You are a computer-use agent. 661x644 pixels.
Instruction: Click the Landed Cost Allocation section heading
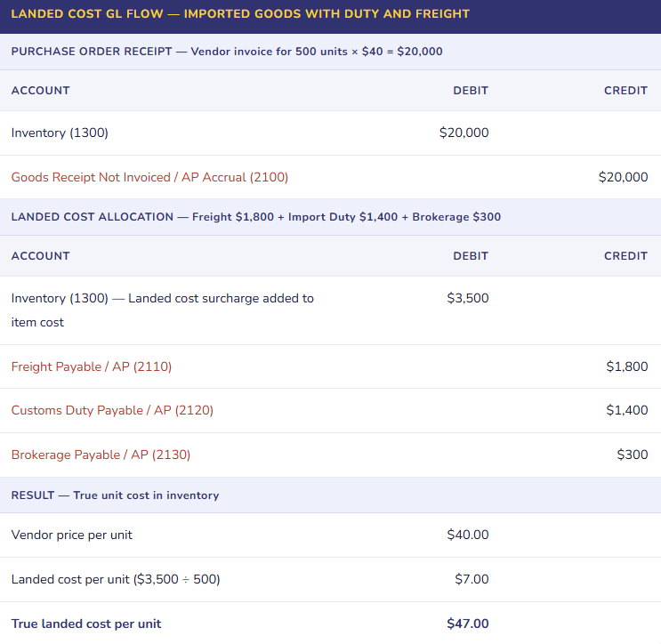pos(255,217)
